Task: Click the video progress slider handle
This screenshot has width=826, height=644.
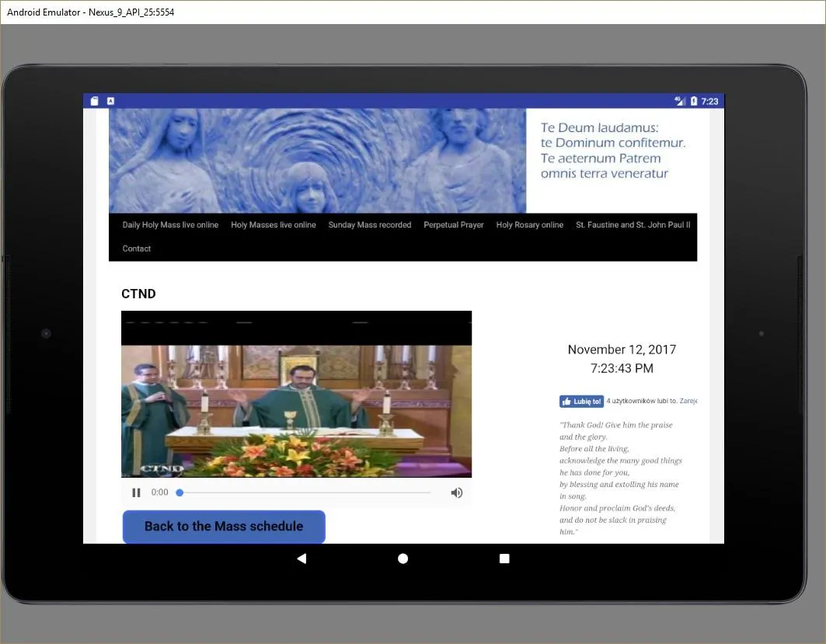Action: 179,493
